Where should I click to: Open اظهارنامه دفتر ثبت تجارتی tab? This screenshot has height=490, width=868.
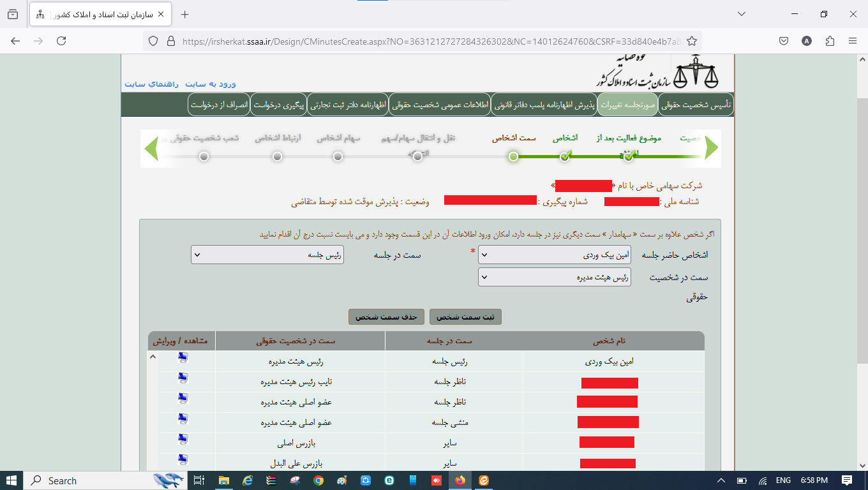coord(347,105)
